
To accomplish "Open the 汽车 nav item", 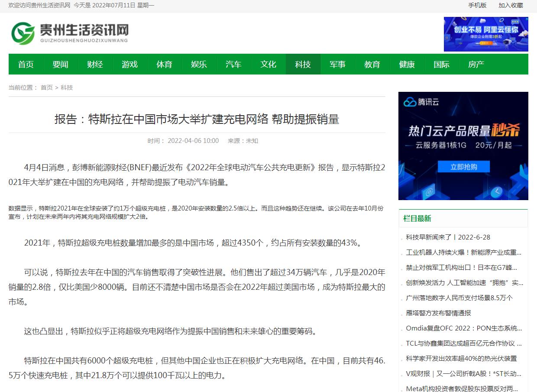I will [234, 64].
